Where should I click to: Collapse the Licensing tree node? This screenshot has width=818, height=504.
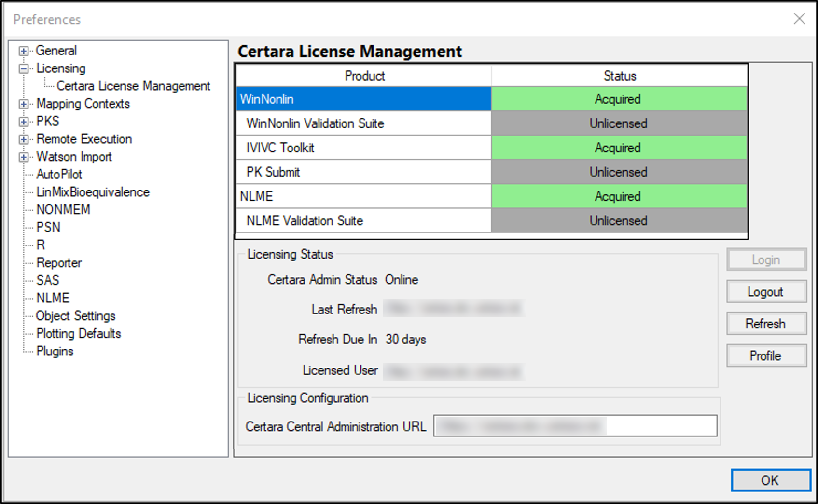coord(23,68)
